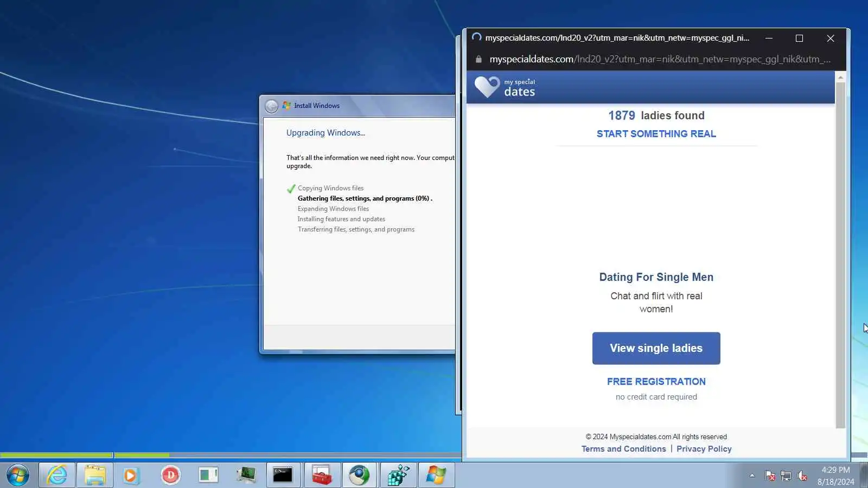Click the 'View single ladies' button
The height and width of the screenshot is (488, 868).
(656, 348)
